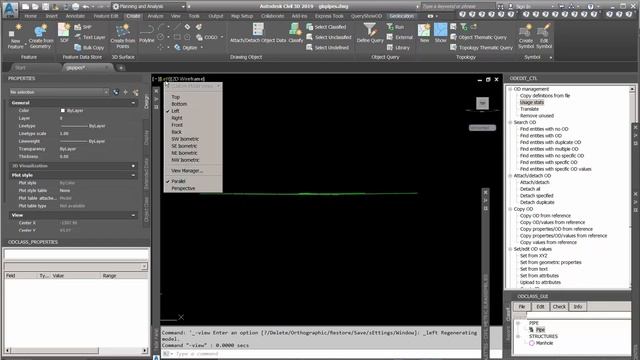This screenshot has height=360, width=640.
Task: Collapse the General properties section
Action: 133,103
